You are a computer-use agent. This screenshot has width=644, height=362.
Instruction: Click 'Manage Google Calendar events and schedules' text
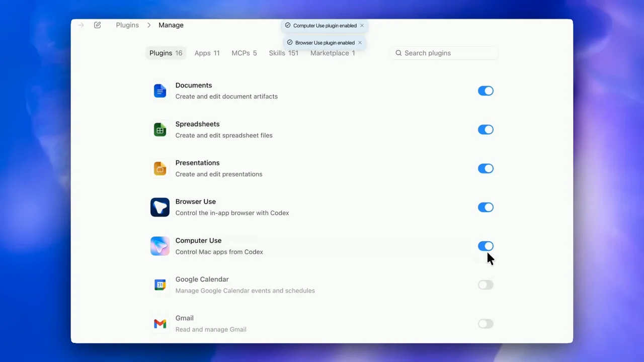245,291
